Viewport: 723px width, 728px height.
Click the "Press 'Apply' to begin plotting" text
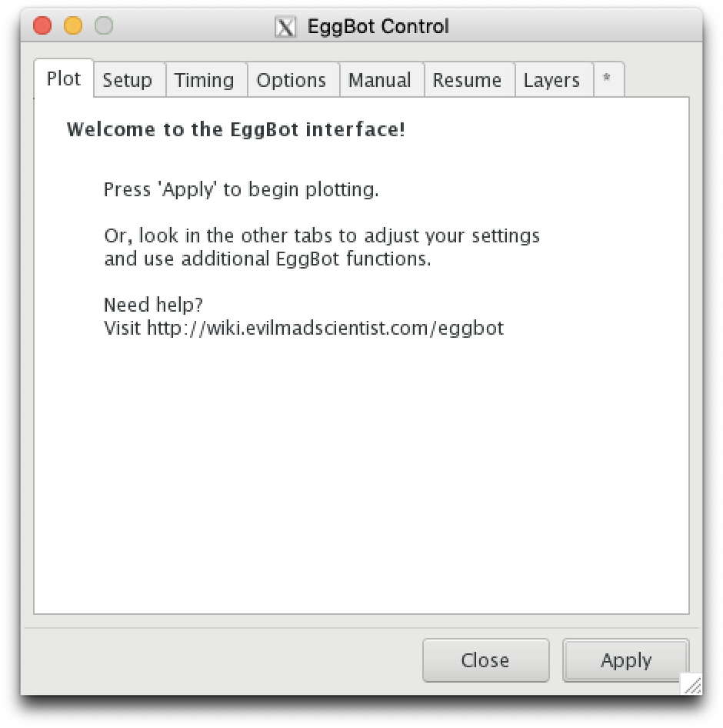click(242, 189)
